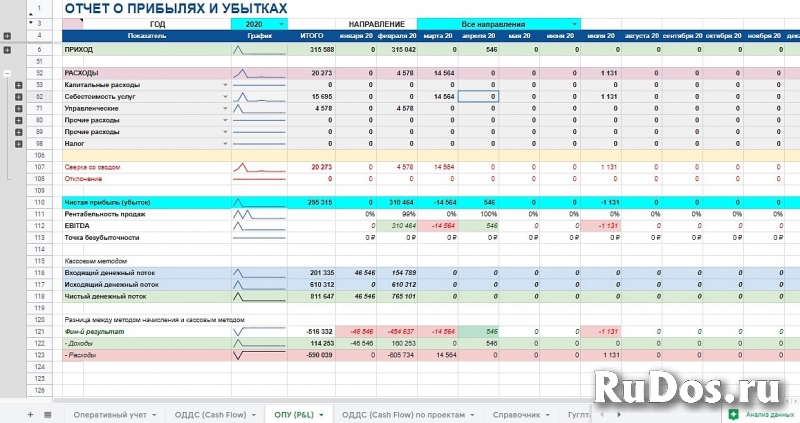This screenshot has width=800, height=423.
Task: Open the year 2020 dropdown
Action: tap(281, 23)
